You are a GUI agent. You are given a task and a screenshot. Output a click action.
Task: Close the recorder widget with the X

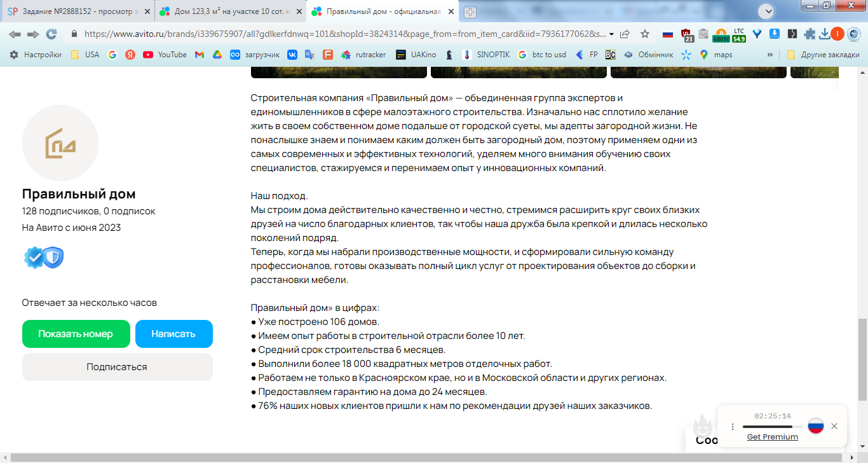click(x=834, y=426)
